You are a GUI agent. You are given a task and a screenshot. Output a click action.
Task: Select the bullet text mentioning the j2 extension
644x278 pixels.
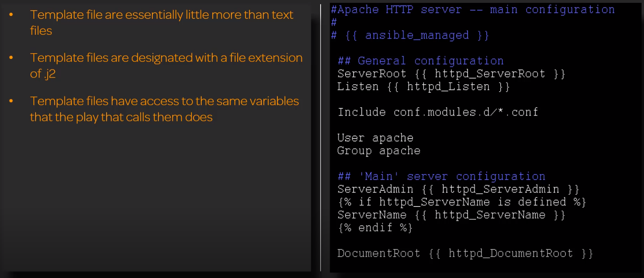[166, 65]
